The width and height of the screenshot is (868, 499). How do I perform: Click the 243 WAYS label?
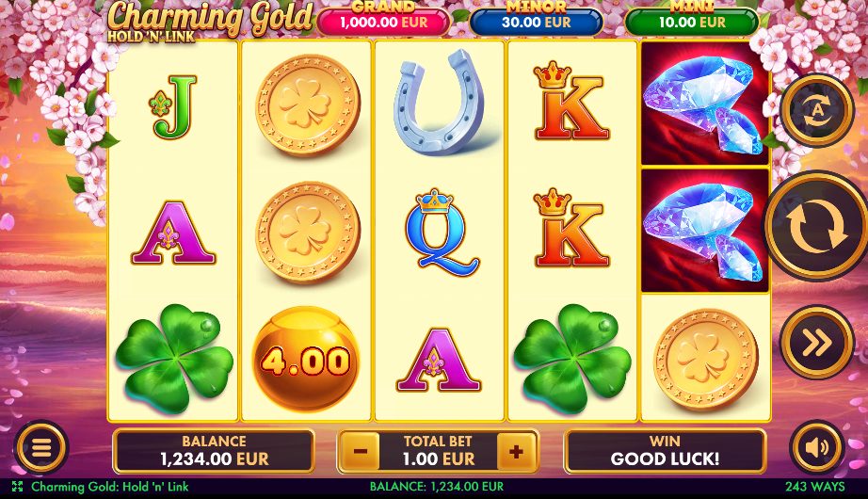coord(815,487)
